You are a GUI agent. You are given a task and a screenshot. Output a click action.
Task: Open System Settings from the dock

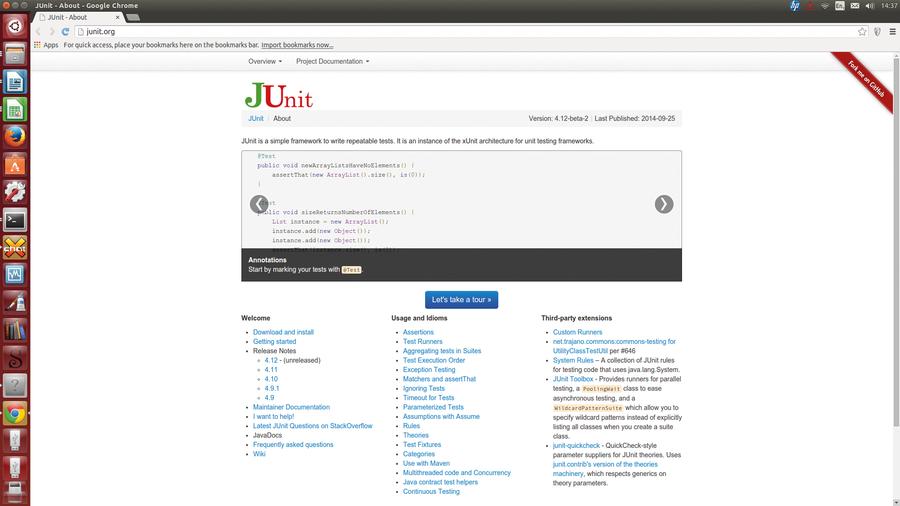15,192
